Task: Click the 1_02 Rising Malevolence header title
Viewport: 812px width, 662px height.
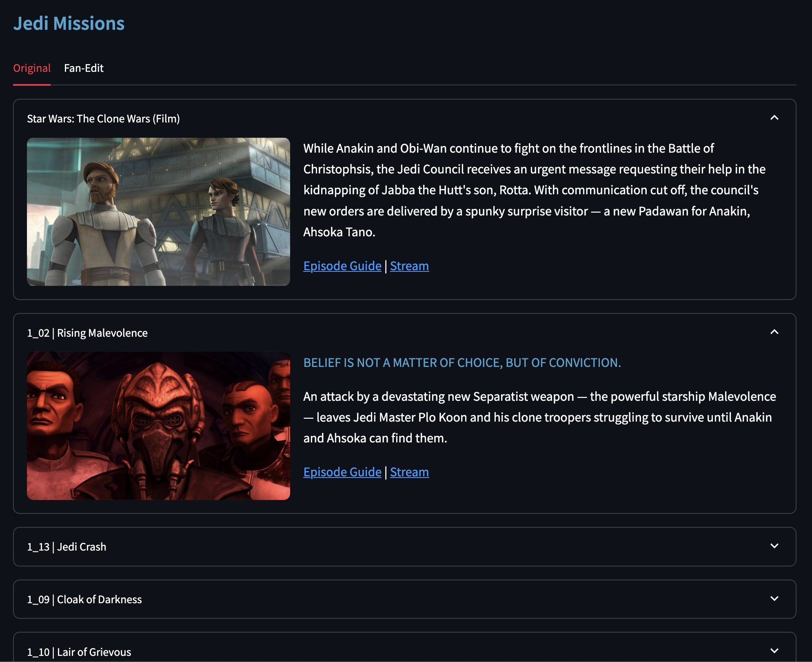Action: click(87, 333)
